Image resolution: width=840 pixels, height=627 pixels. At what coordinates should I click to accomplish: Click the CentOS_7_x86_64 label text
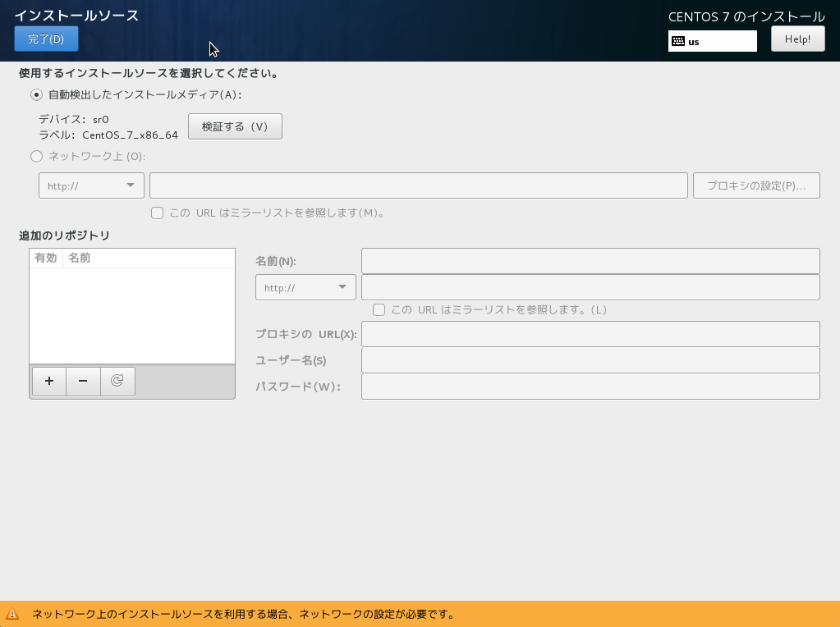coord(131,135)
